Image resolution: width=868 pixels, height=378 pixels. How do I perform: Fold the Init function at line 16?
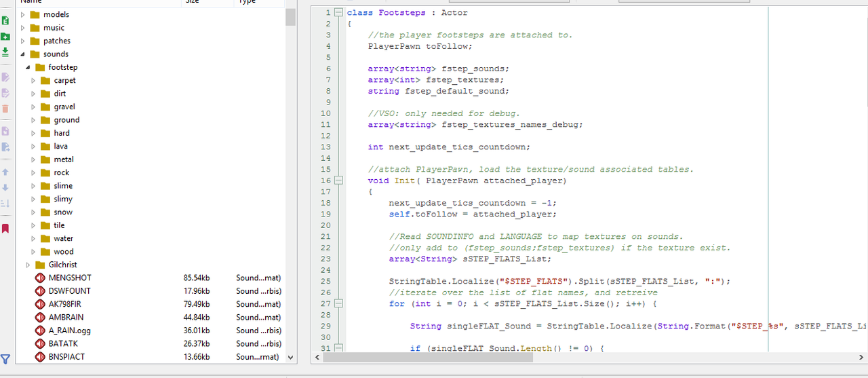(339, 181)
